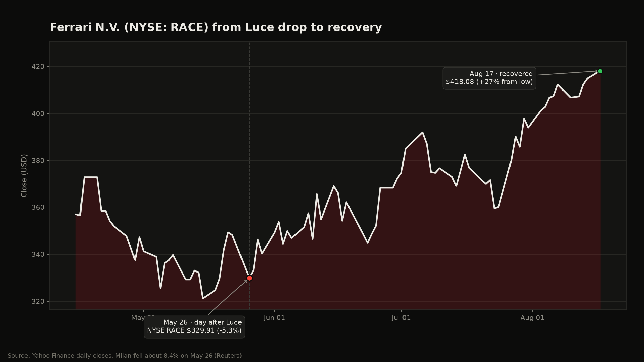644x362 pixels.
Task: Click the 'Jul 01' x-axis label
Action: coord(401,317)
